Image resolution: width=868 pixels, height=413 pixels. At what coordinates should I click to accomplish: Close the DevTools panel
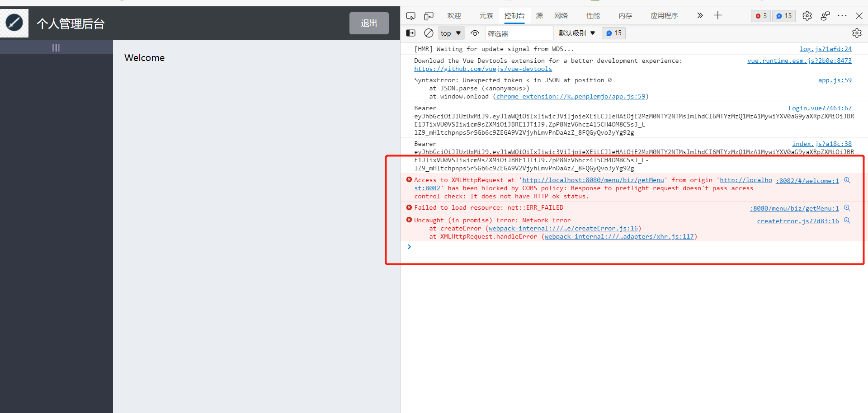[859, 16]
